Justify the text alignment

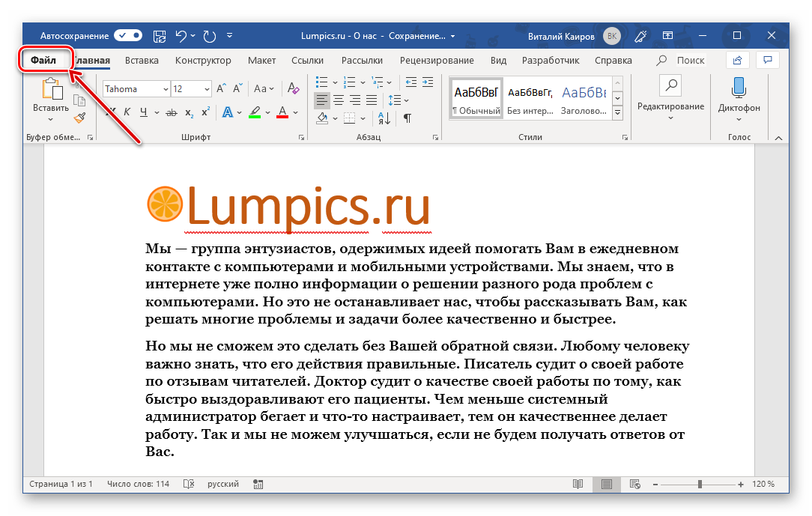point(372,100)
